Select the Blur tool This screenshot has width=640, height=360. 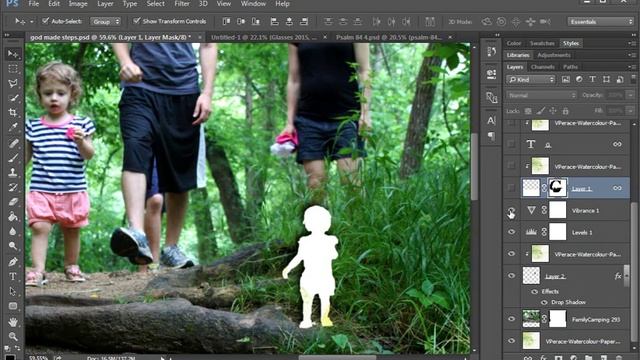(x=13, y=231)
